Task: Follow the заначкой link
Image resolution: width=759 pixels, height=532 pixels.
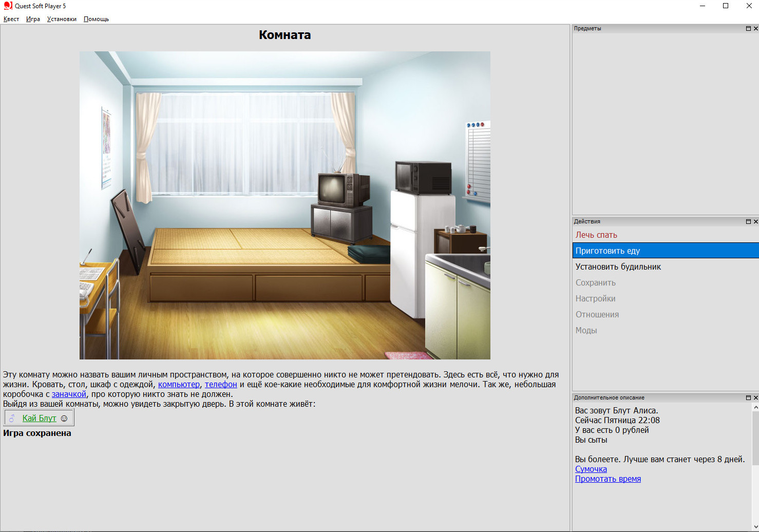Action: [69, 394]
